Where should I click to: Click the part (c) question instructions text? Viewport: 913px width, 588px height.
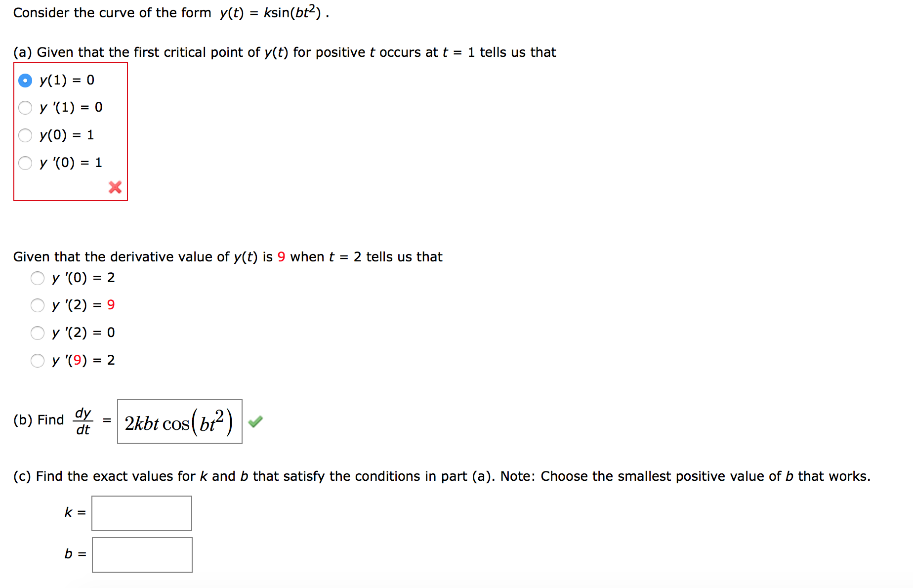(442, 476)
